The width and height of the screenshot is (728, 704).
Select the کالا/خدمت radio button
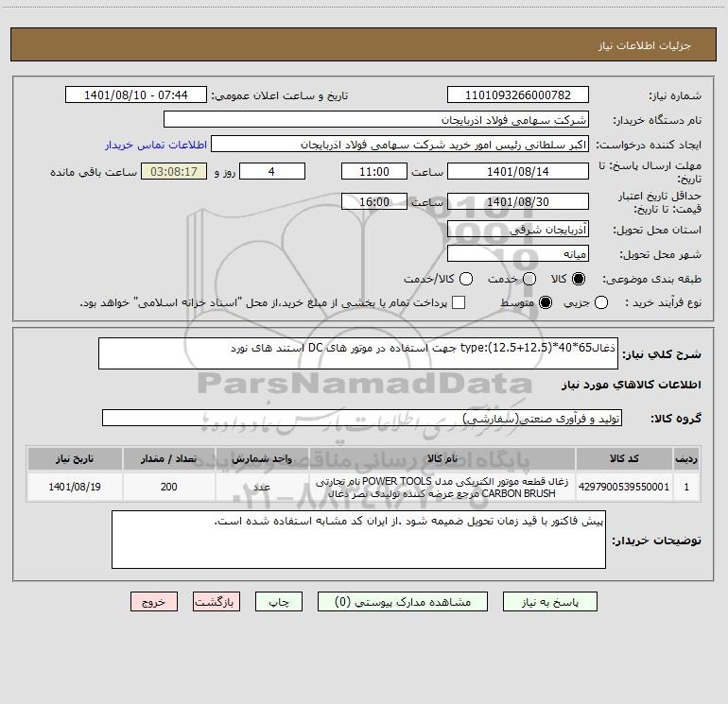(466, 279)
